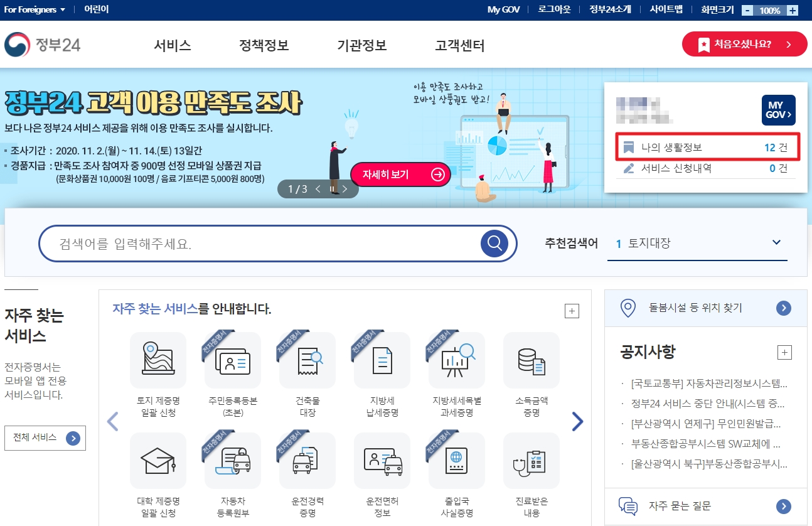Increase screen size with plus button
The image size is (812, 526).
click(793, 10)
